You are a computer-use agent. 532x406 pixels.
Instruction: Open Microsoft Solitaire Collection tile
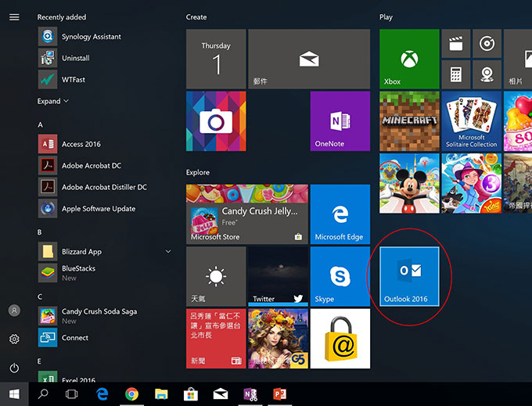coord(471,121)
